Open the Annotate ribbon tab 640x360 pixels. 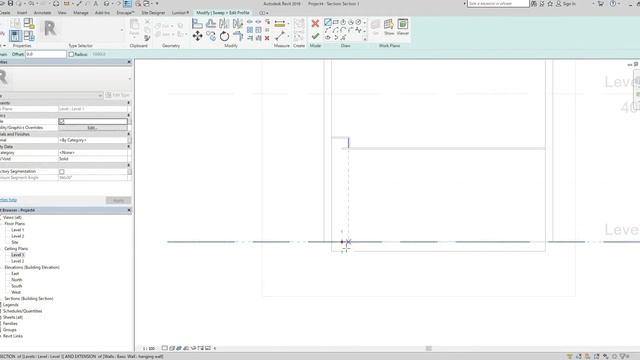click(x=42, y=13)
